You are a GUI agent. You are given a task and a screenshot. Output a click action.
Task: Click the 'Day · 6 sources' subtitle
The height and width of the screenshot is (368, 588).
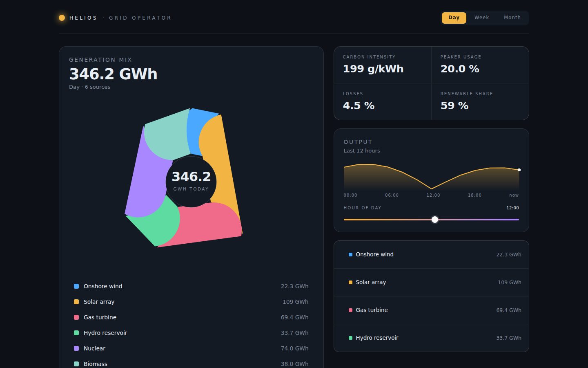(90, 87)
